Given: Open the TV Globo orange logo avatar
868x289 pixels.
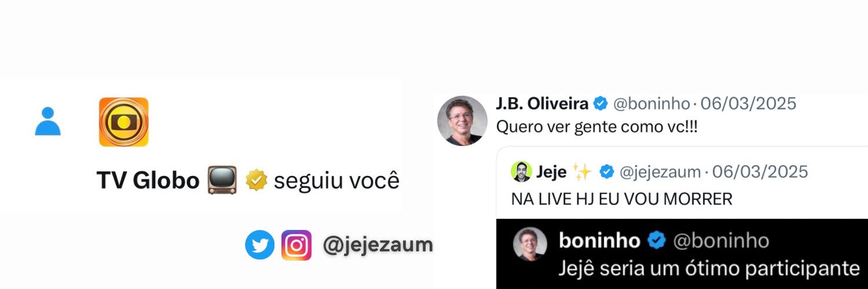Looking at the screenshot, I should point(123,122).
